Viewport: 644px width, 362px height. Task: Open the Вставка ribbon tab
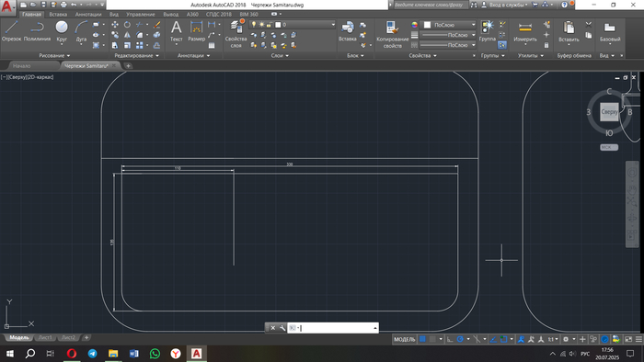pos(58,15)
